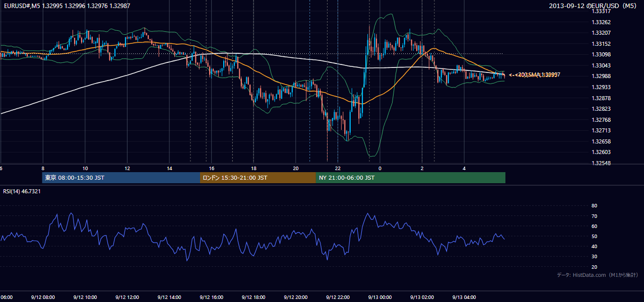Click the 1.32823 price axis label
The width and height of the screenshot is (644, 302).
(x=601, y=109)
